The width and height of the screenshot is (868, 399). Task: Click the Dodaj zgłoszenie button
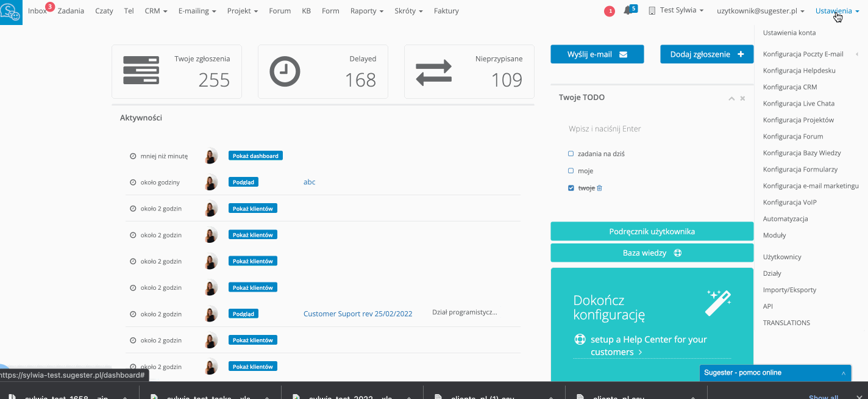(x=706, y=54)
